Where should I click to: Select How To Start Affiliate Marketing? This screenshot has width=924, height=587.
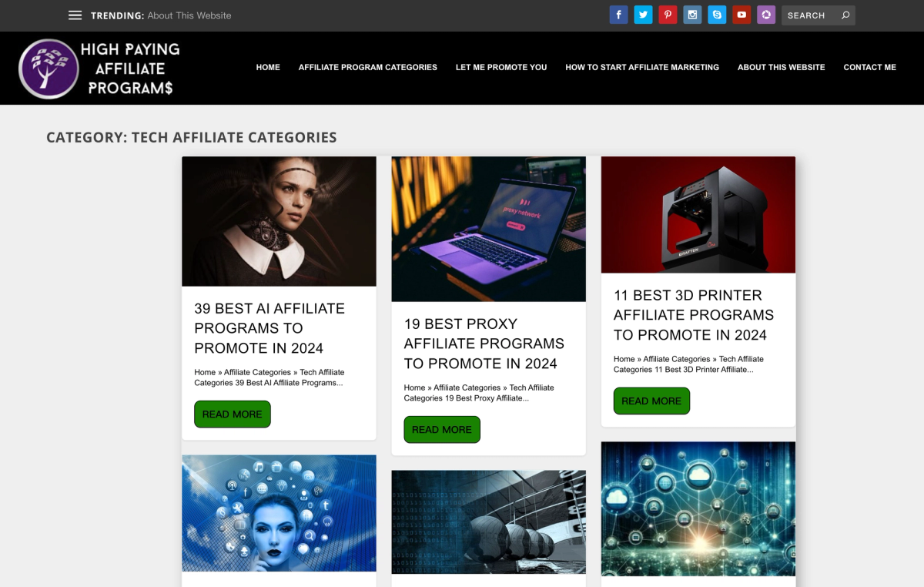click(642, 67)
